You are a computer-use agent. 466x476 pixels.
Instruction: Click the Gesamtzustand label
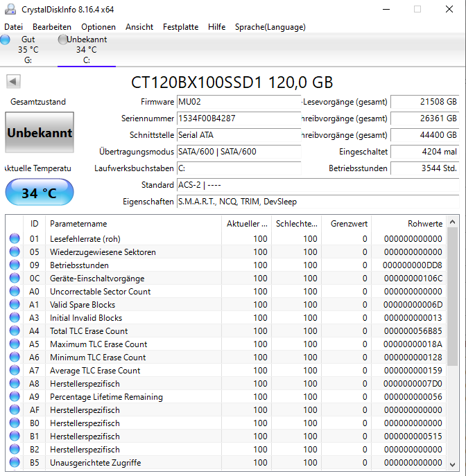coord(38,102)
